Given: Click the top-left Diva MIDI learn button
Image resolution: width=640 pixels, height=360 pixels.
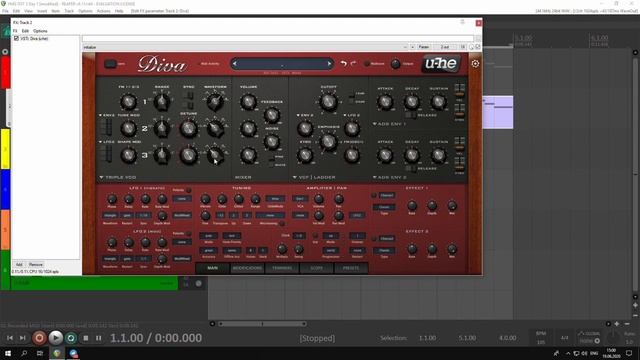Looking at the screenshot, I should pyautogui.click(x=110, y=64).
